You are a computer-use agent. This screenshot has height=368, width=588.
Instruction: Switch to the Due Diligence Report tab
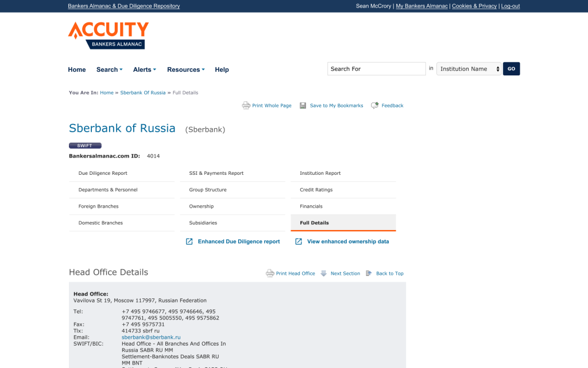tap(122, 173)
